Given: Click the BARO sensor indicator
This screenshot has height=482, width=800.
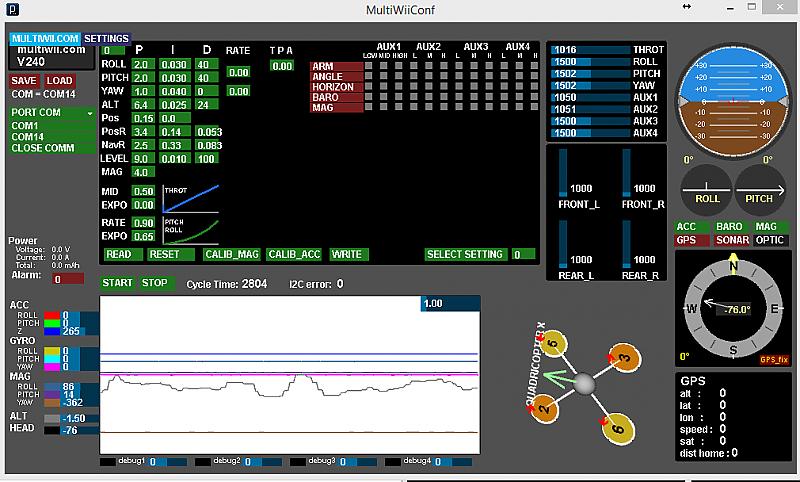Looking at the screenshot, I should click(732, 226).
